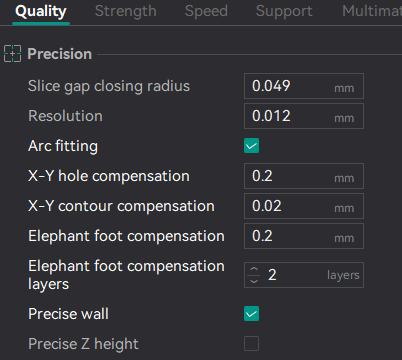Go to the Speed tab
Image resolution: width=402 pixels, height=360 pixels.
tap(206, 11)
